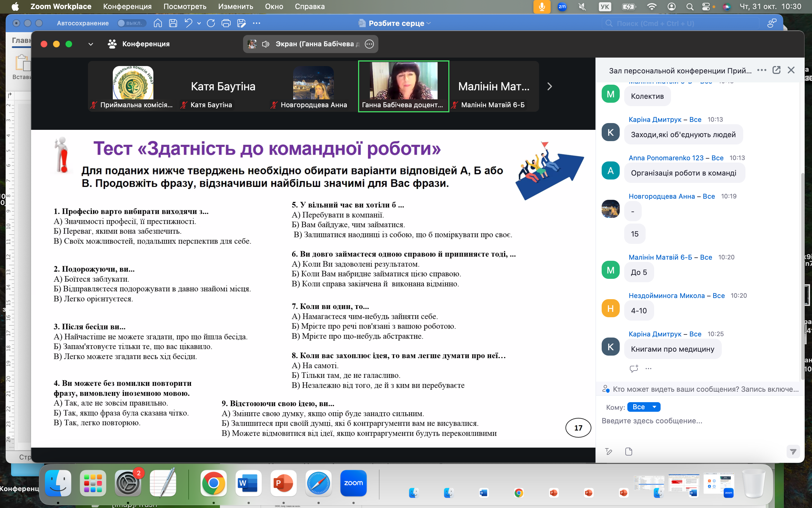Viewport: 812px width, 508px height.
Task: Click the Вставить paste icon in Word
Action: coord(23,63)
